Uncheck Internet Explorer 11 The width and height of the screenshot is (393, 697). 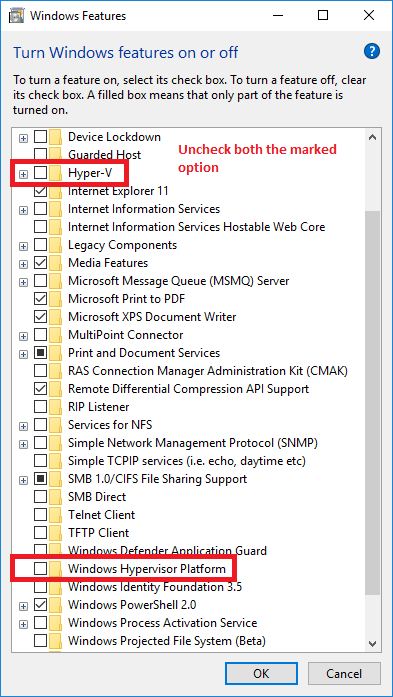40,191
